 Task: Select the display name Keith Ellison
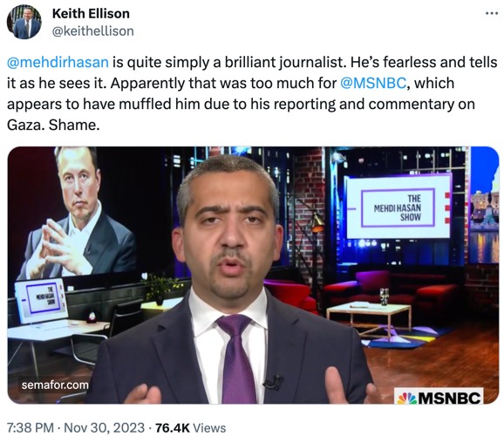(91, 13)
